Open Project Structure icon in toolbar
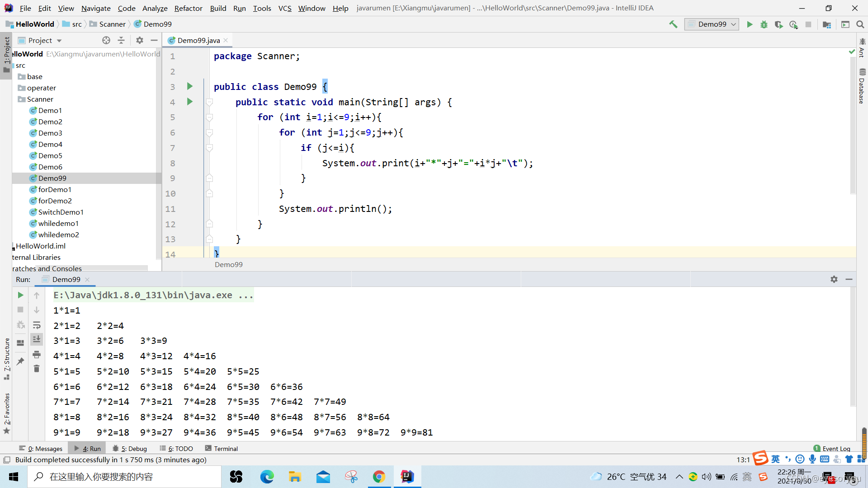Screen dimensions: 868x488 827,24
